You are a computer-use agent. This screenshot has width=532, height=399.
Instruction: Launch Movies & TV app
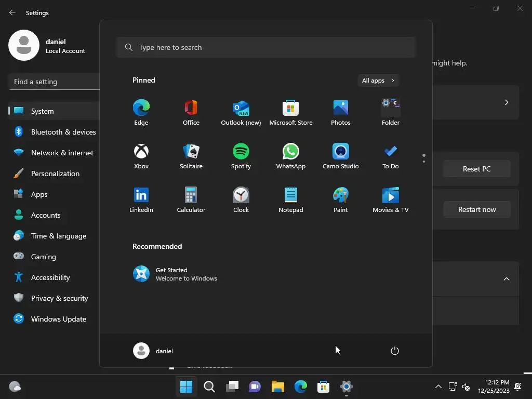pos(391,200)
